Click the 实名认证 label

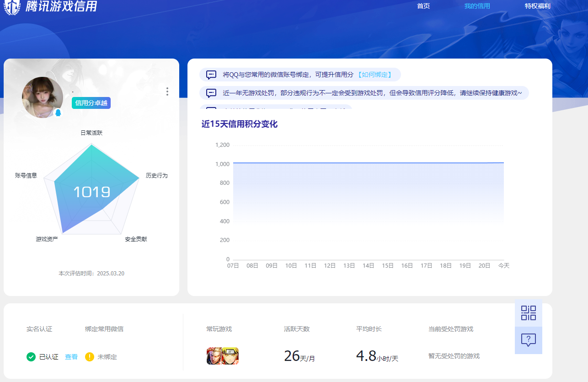(39, 329)
